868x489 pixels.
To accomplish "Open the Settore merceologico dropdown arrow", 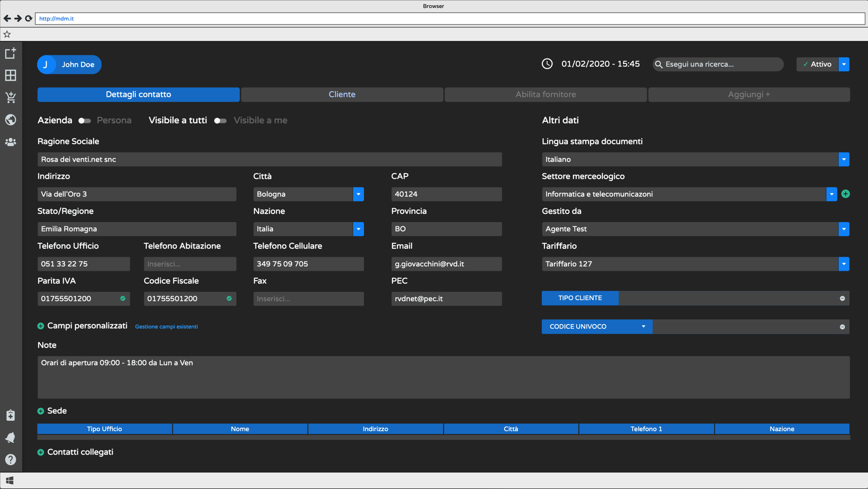I will point(832,194).
